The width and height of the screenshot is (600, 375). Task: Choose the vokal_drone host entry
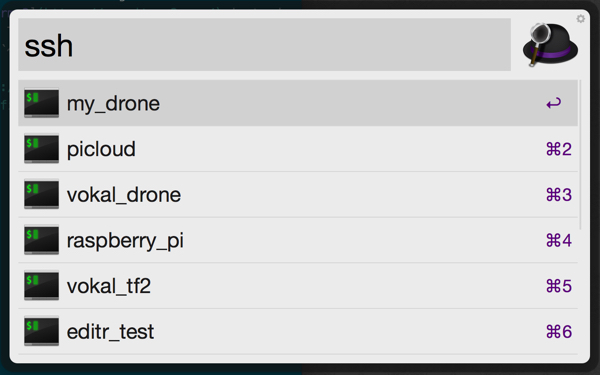298,194
